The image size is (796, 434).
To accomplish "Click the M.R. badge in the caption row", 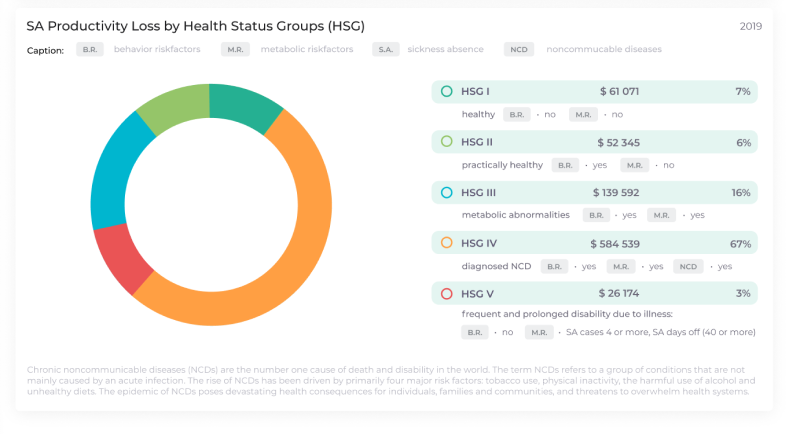I will pyautogui.click(x=235, y=49).
